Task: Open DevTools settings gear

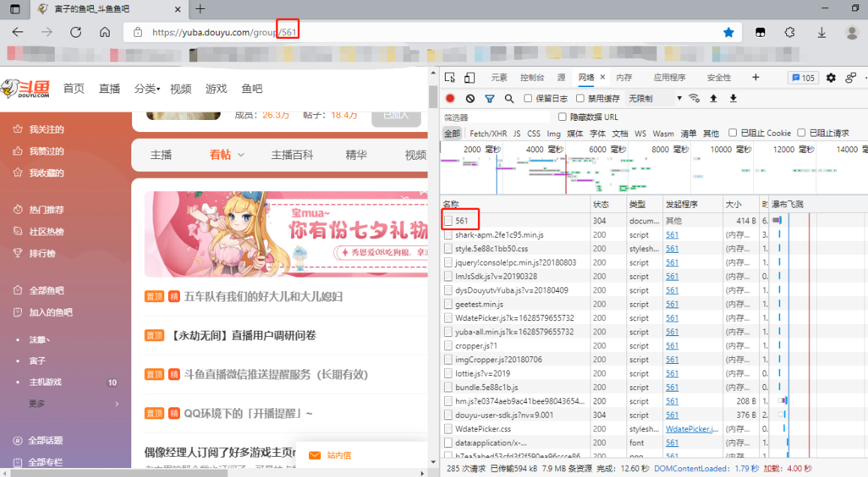Action: point(831,78)
